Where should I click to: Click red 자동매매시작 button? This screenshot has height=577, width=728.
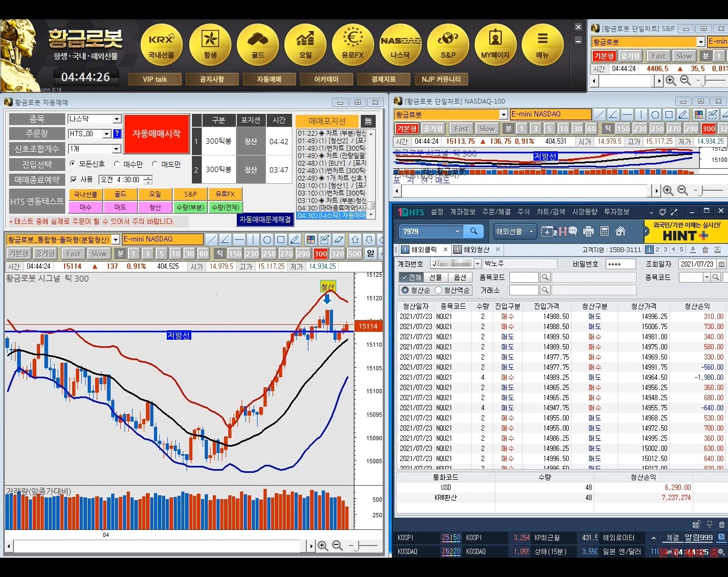pos(157,134)
